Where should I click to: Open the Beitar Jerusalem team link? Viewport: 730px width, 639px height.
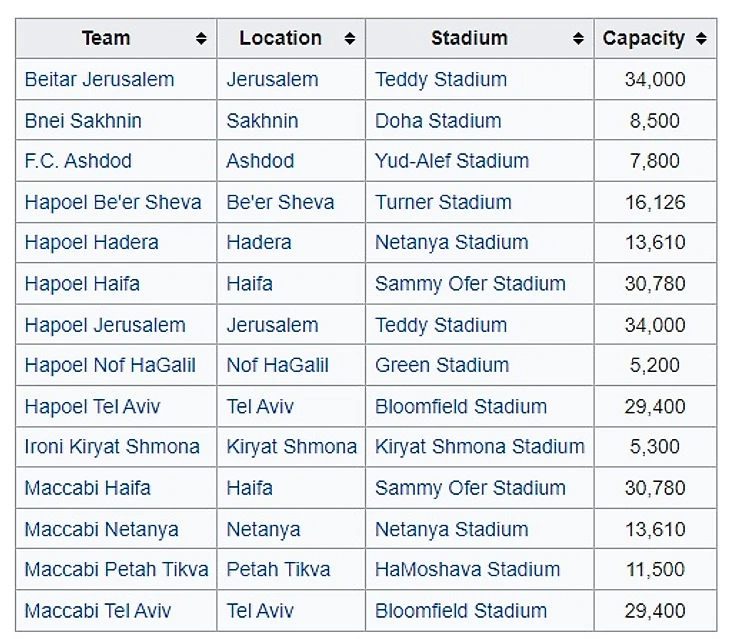coord(99,79)
